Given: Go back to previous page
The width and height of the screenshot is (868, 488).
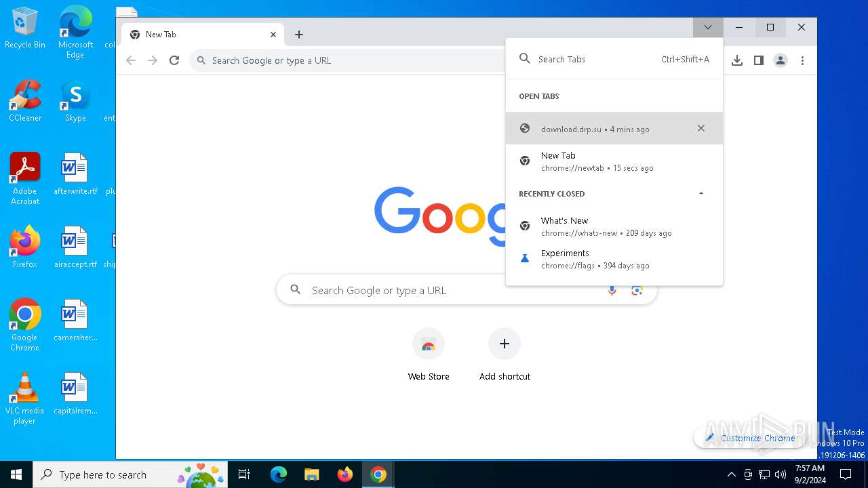Looking at the screenshot, I should pos(131,60).
